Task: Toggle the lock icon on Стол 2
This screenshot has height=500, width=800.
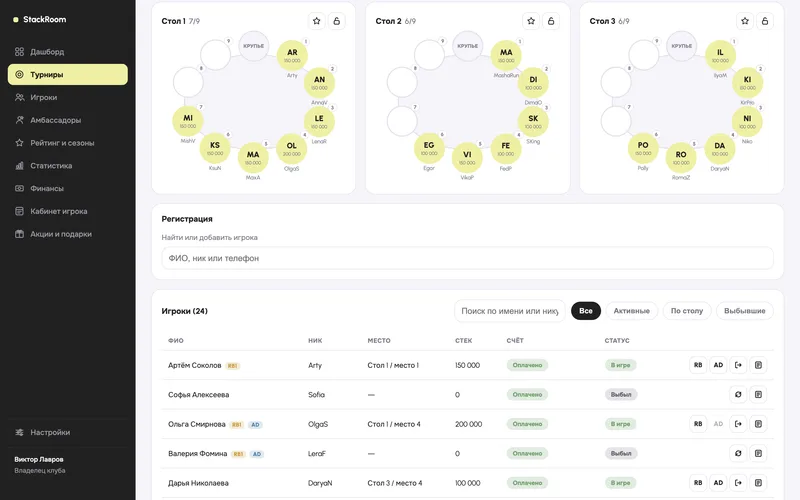Action: pyautogui.click(x=551, y=21)
